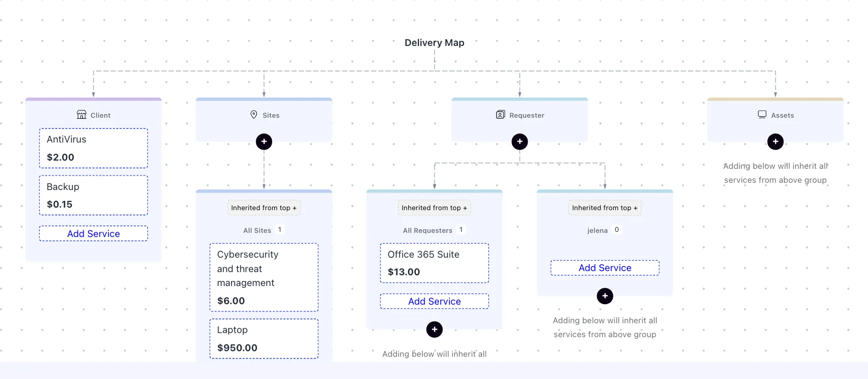Screen dimensions: 868x379
Task: Click the jelena requester name
Action: coord(597,230)
